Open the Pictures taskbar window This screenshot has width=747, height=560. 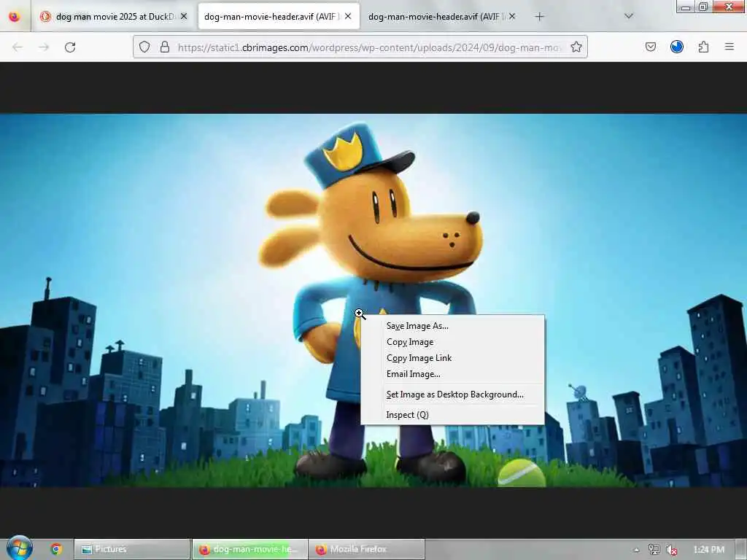[132, 549]
